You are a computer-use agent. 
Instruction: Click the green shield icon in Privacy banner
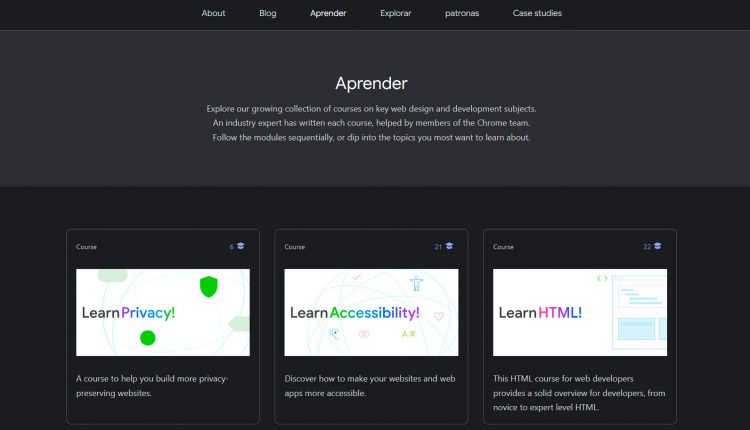(208, 287)
